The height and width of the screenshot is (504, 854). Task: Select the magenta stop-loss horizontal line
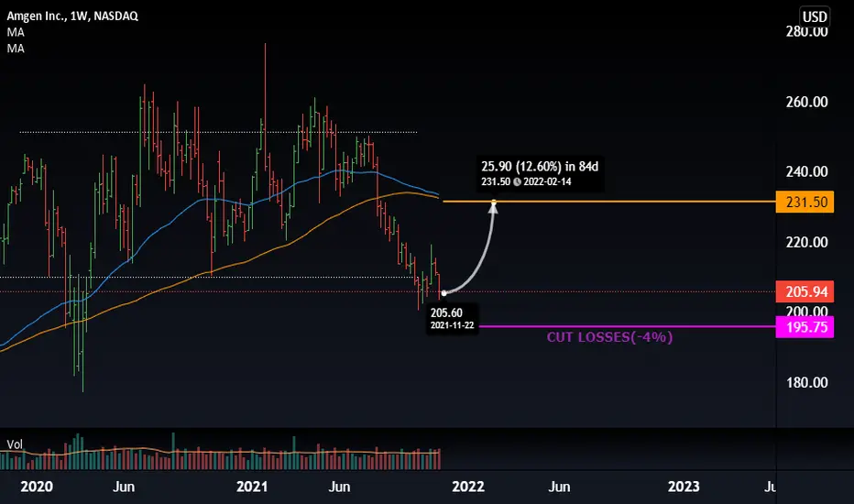[x=628, y=326]
